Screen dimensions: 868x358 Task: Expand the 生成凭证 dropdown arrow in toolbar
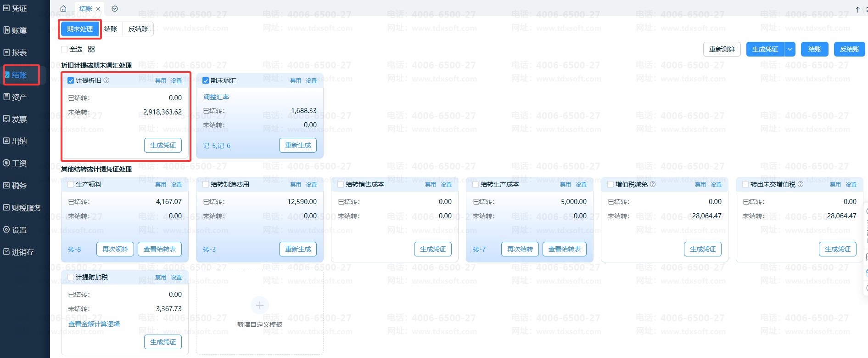pyautogui.click(x=790, y=49)
